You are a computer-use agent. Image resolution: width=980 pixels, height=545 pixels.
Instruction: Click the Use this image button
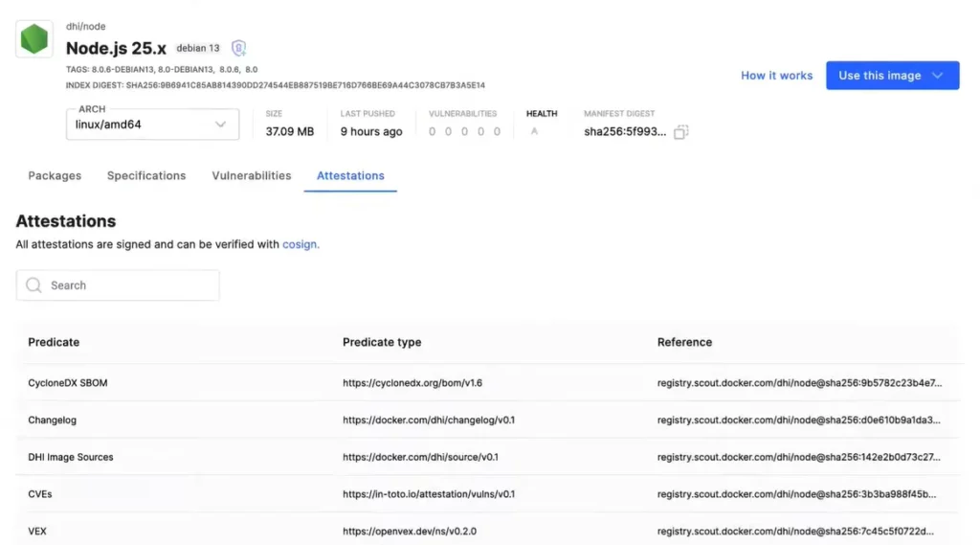[892, 75]
